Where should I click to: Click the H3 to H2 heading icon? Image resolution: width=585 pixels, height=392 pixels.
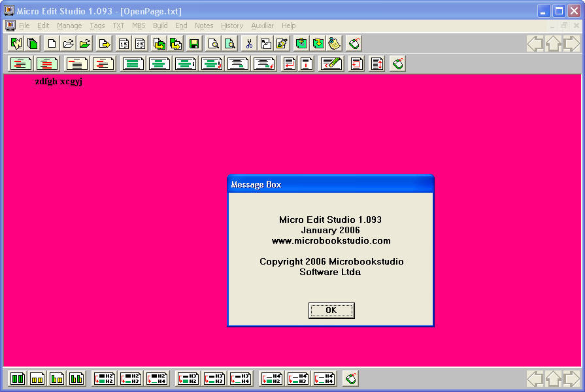pyautogui.click(x=188, y=378)
